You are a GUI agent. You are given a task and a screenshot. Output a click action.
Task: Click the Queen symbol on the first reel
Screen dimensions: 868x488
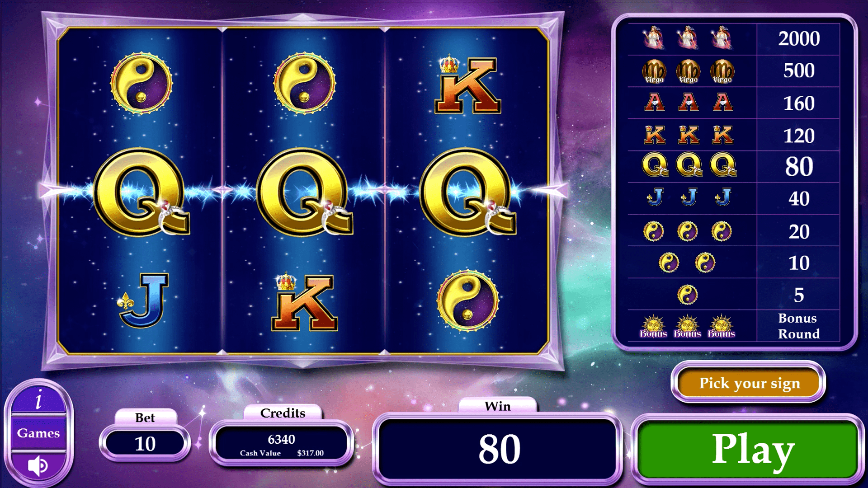pyautogui.click(x=142, y=192)
